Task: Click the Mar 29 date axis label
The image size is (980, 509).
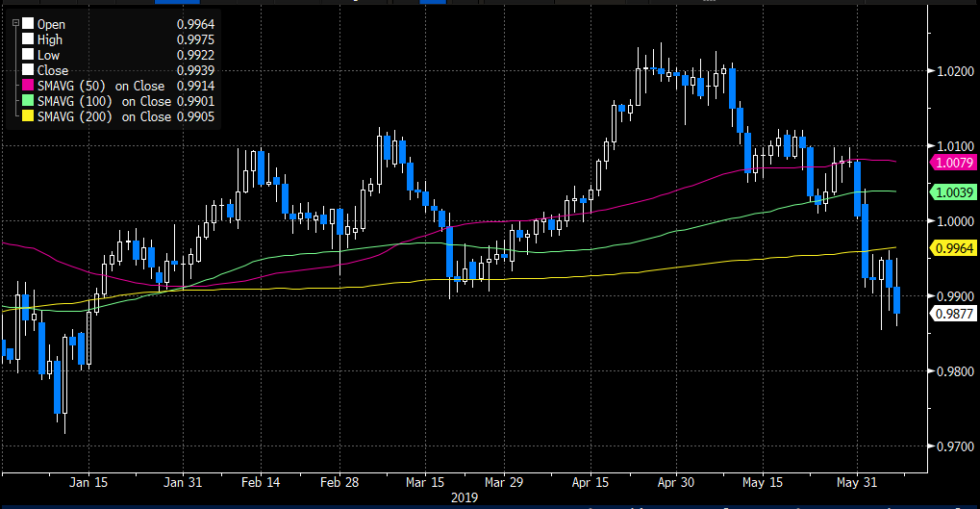Action: click(x=504, y=483)
